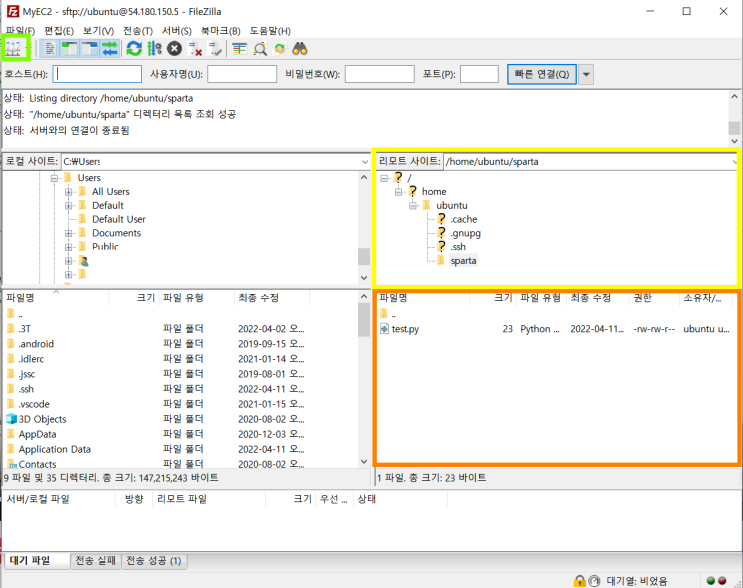Select Default User folder

click(118, 219)
